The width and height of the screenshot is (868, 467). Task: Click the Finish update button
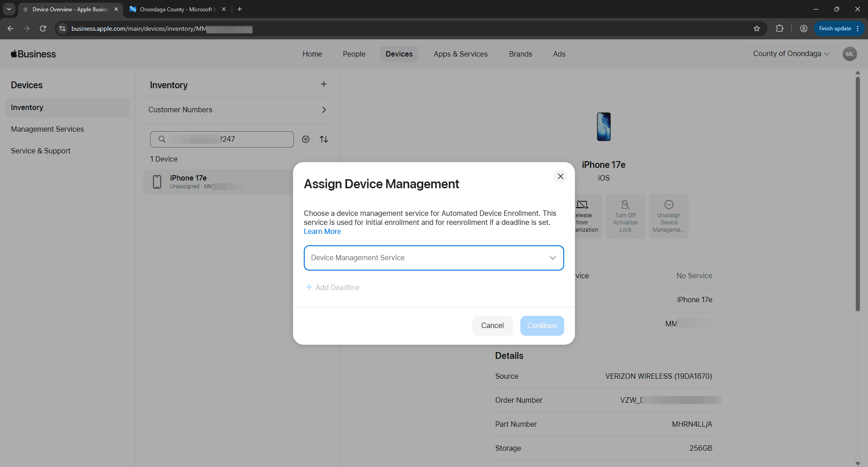[x=839, y=29]
